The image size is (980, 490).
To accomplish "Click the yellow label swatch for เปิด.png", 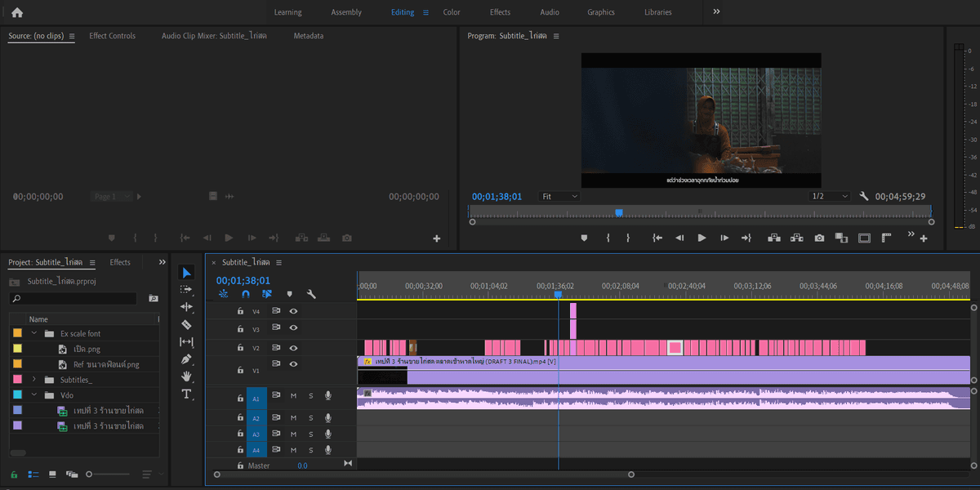I will click(x=18, y=349).
